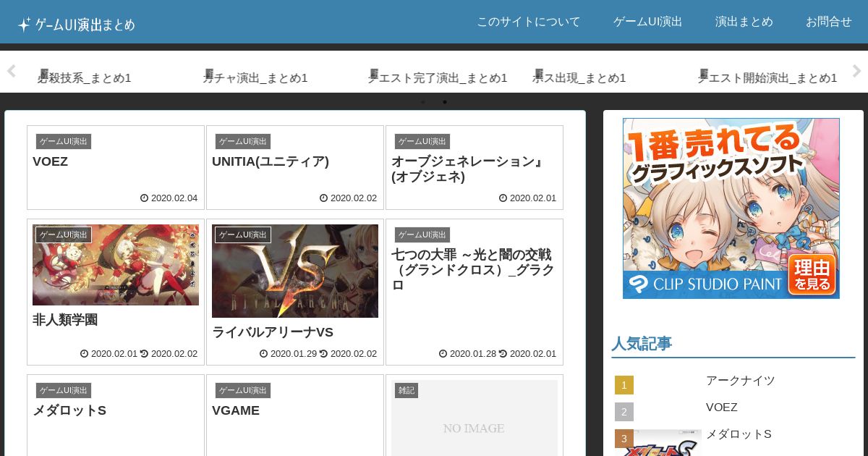Open the VOEZ article card title

(x=51, y=161)
